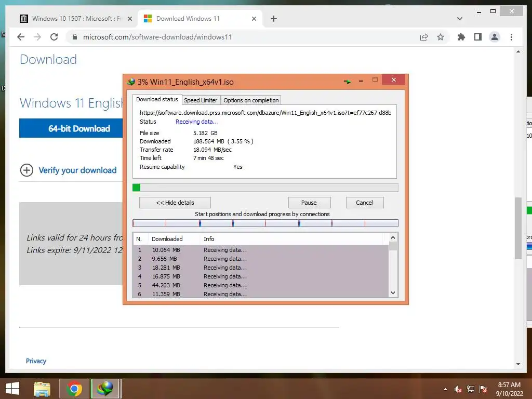Click the 5.182 GB file size value

pos(205,133)
